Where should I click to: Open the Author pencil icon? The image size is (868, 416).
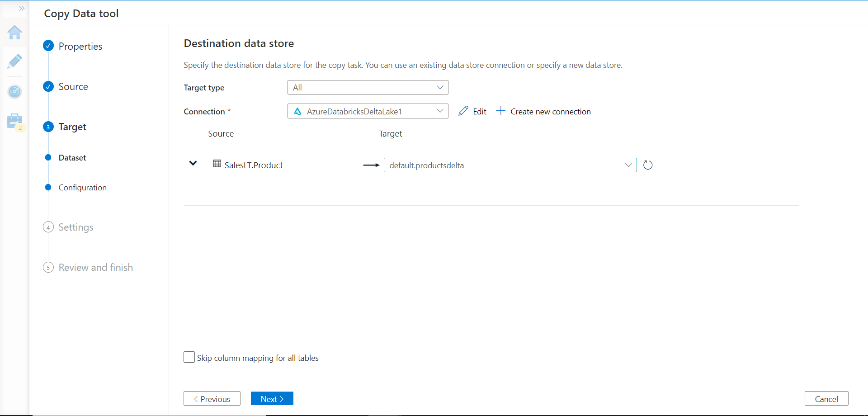(14, 61)
